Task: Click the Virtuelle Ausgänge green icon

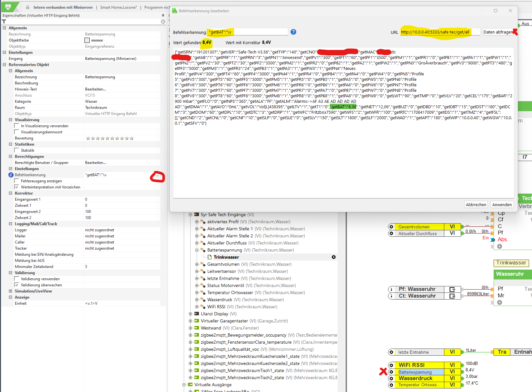Action: tap(190, 385)
